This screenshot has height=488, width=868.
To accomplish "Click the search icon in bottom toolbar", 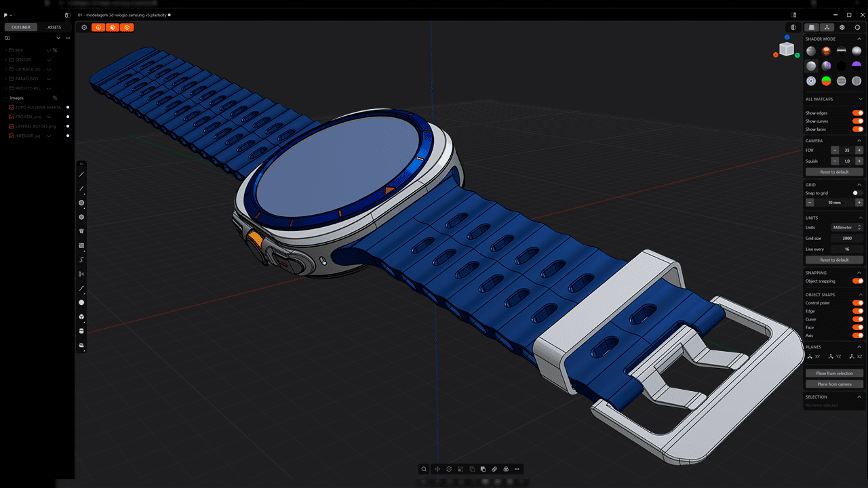I will click(x=424, y=469).
